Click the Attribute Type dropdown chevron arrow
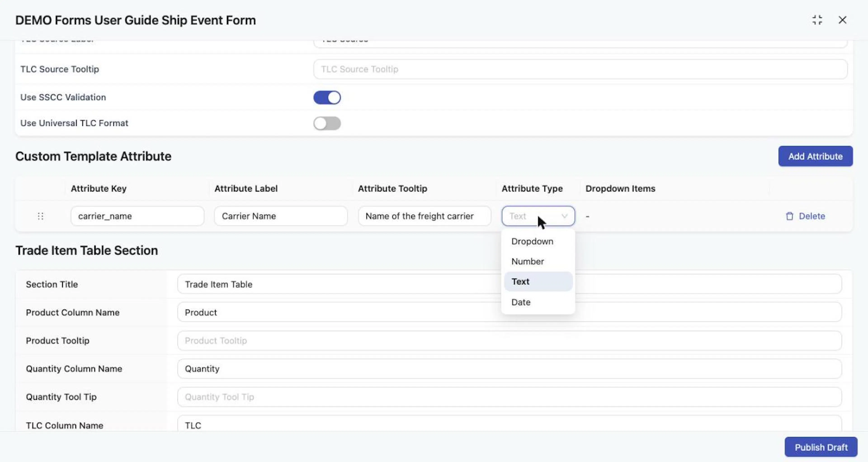Viewport: 868px width, 462px height. [564, 216]
